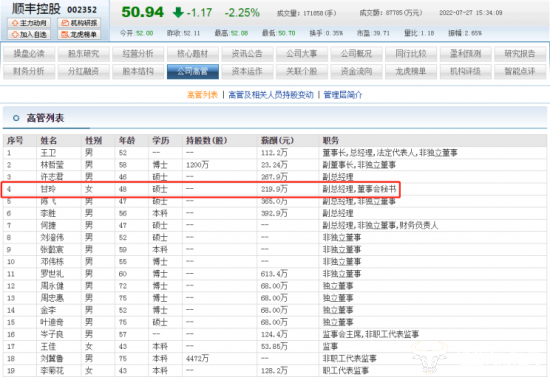Click the 4472万 shareholding value
550x377 pixels.
[x=197, y=358]
